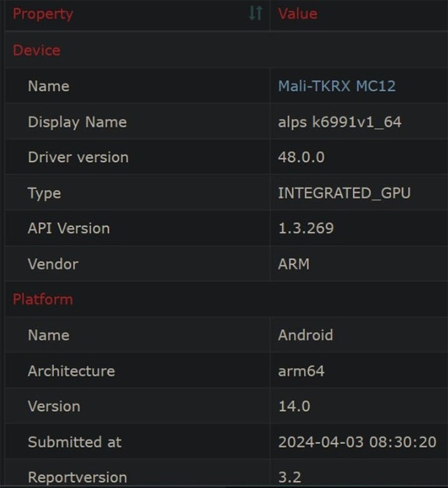Select the Architecture property label
This screenshot has width=448, height=488.
click(71, 371)
